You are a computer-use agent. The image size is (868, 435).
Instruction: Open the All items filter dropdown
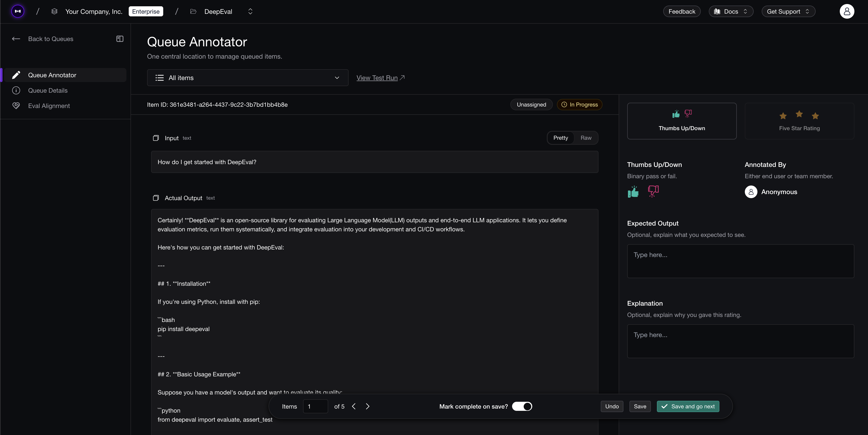click(248, 78)
